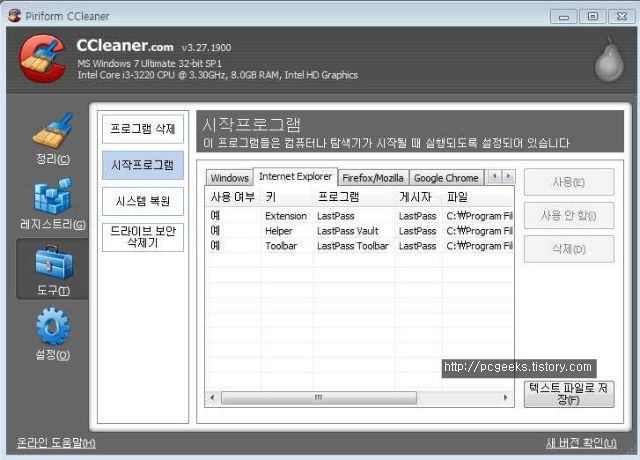Viewport: 640px width, 460px height.
Task: Select the 도구(T) tools section
Action: tap(53, 269)
